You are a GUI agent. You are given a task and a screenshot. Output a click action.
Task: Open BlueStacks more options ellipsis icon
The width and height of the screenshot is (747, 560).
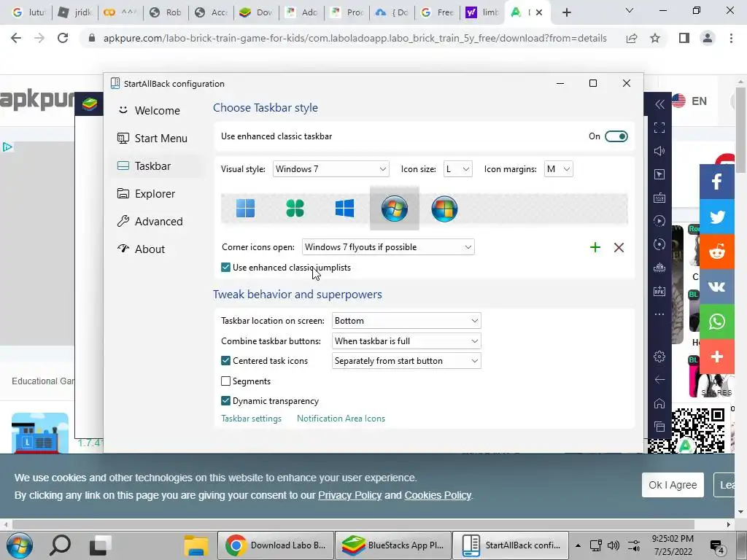pos(659,314)
